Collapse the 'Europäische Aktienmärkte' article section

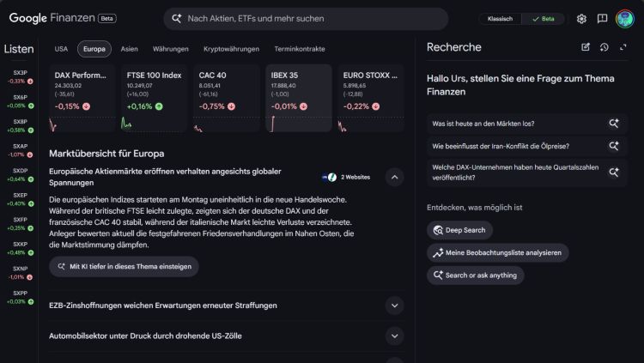pyautogui.click(x=394, y=178)
